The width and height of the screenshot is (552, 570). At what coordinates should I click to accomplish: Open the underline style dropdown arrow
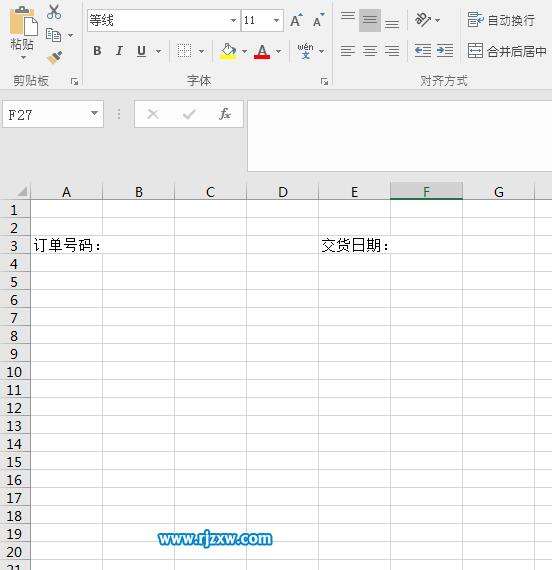click(159, 51)
